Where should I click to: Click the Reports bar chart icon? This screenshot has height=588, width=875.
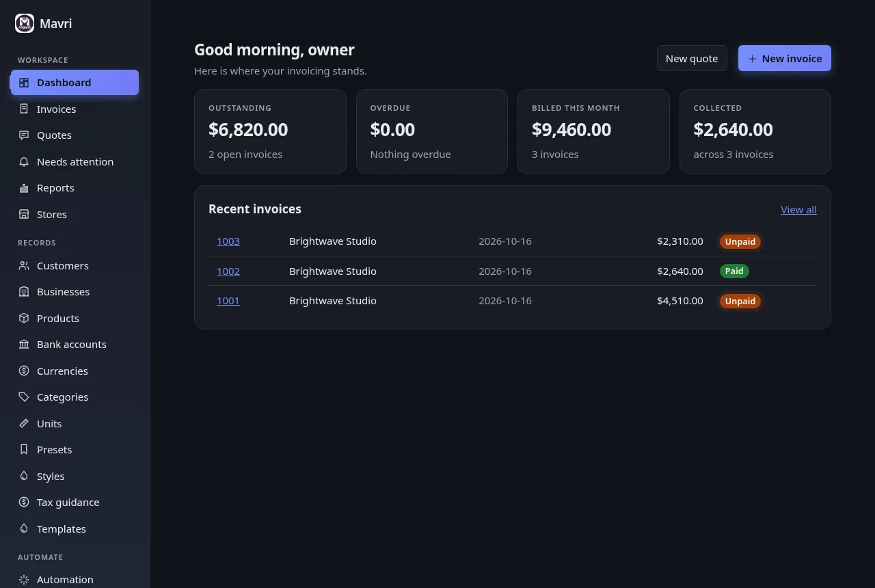(24, 188)
